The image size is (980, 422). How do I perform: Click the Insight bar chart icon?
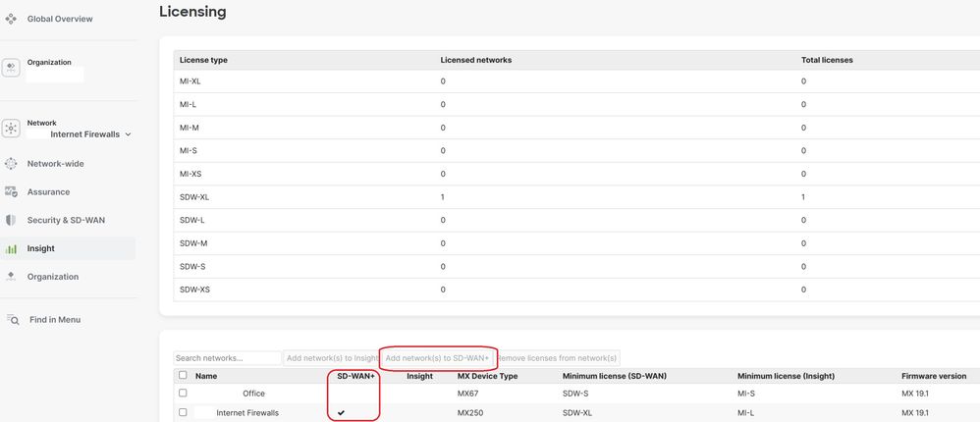pos(12,249)
